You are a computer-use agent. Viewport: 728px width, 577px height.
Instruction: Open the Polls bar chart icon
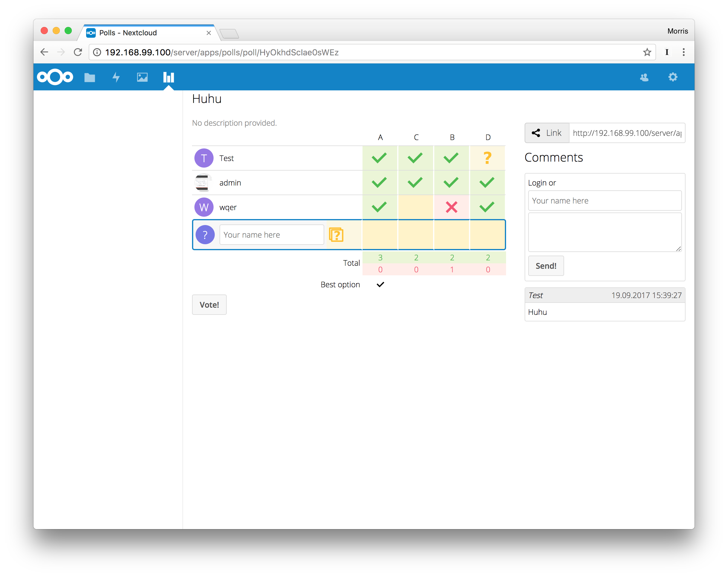[x=168, y=77]
